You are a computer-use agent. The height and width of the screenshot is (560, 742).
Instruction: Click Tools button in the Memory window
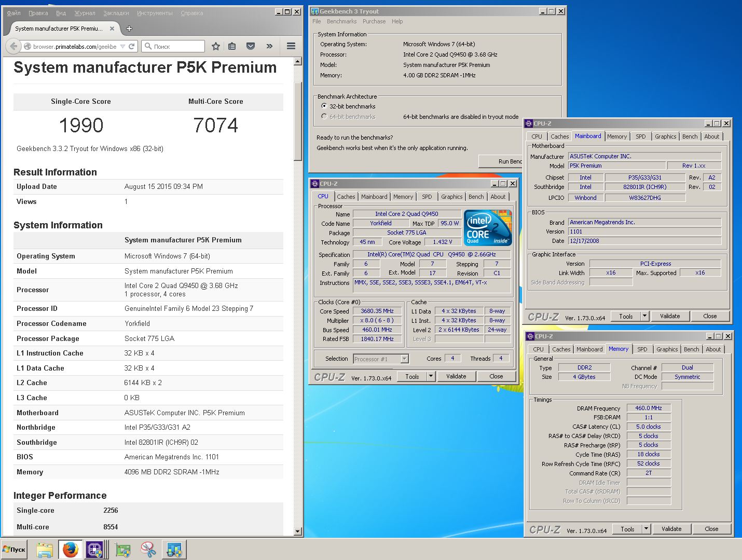(628, 529)
